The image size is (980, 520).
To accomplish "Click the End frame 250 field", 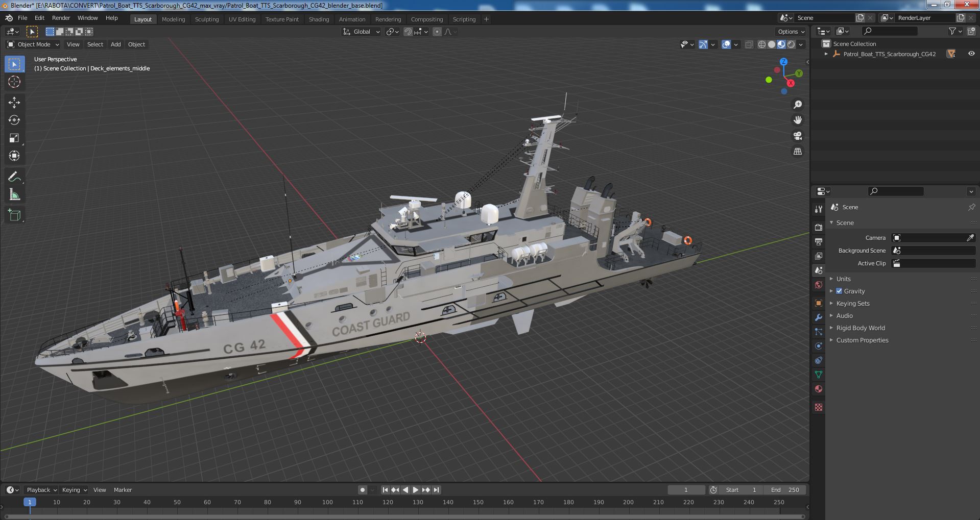I will 785,490.
